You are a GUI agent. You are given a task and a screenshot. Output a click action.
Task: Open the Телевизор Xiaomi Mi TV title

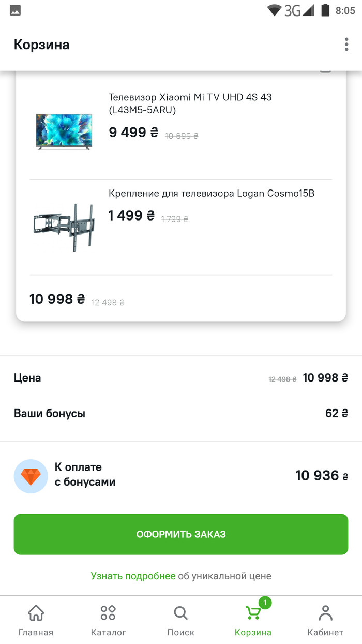[190, 104]
